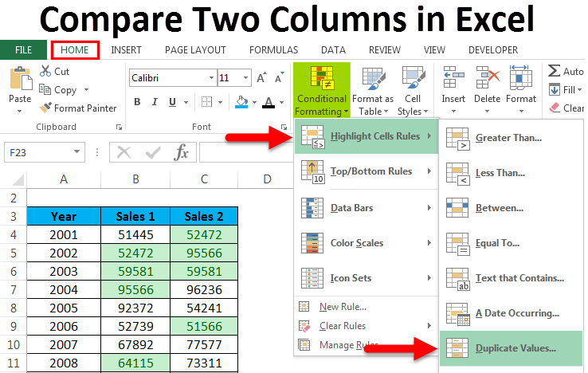The image size is (588, 373).
Task: Switch to the PAGE LAYOUT tab
Action: [195, 50]
